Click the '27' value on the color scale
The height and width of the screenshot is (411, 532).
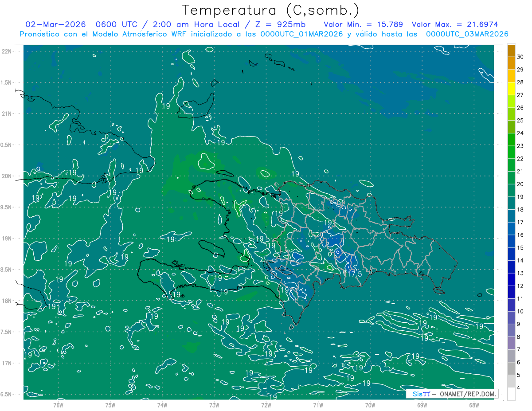tap(520, 95)
